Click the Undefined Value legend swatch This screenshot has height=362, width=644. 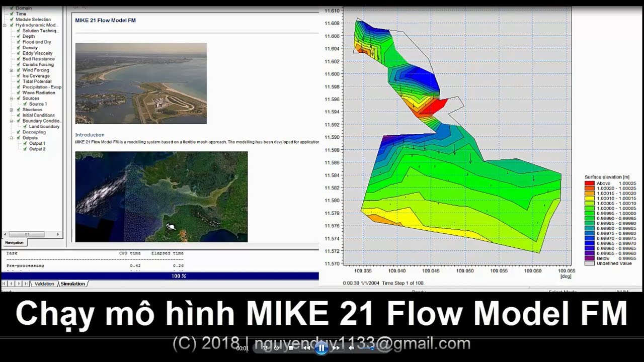click(x=589, y=263)
